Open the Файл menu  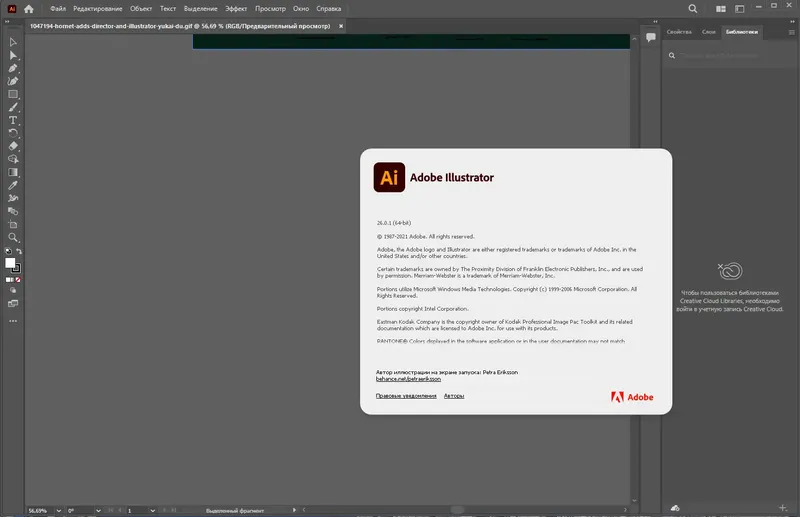pyautogui.click(x=58, y=9)
